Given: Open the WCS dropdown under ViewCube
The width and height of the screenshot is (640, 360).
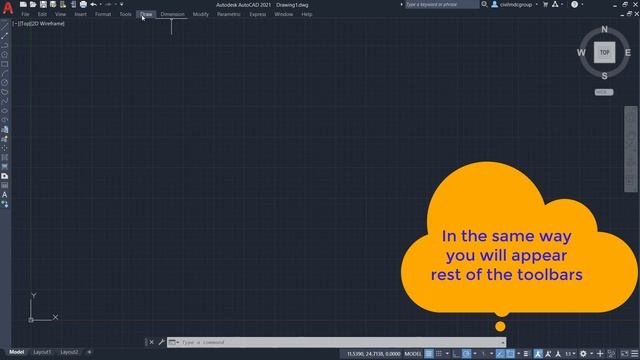Looking at the screenshot, I should (604, 92).
